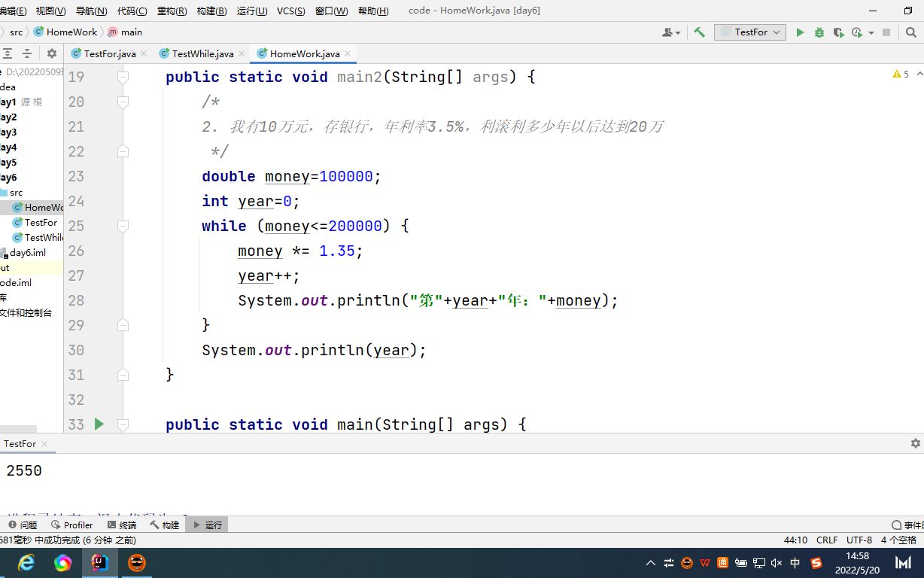Start debugging with the Debug bug icon
924x578 pixels.
[819, 32]
